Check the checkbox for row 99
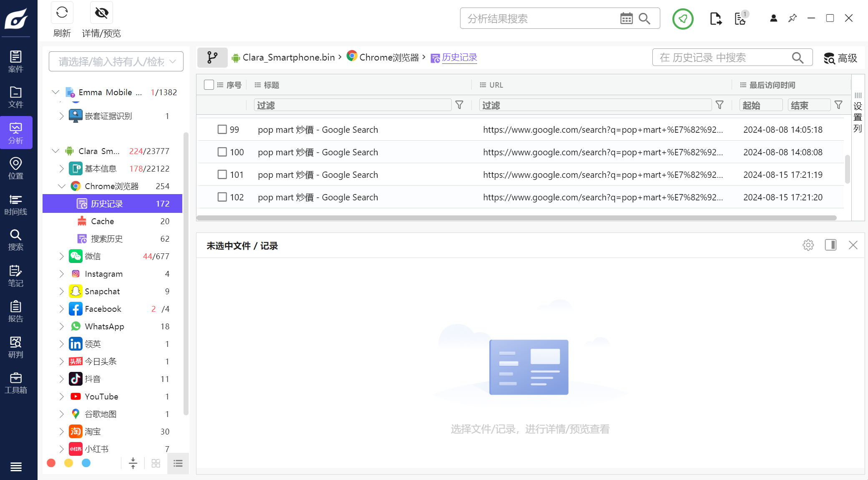Viewport: 868px width, 480px height. point(222,129)
